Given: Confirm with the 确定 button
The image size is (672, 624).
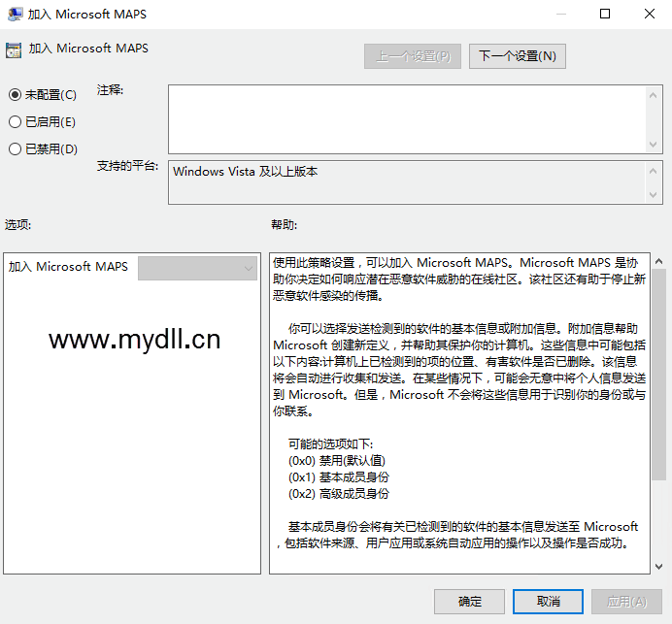Looking at the screenshot, I should (469, 602).
